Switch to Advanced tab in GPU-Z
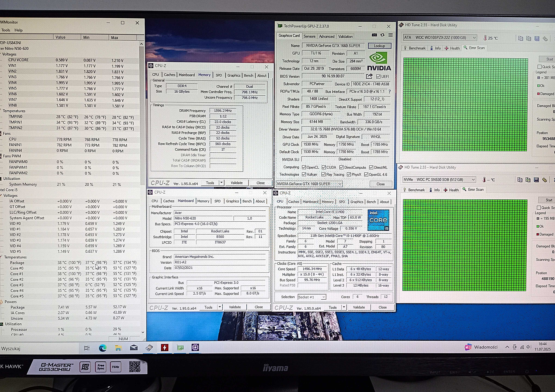This screenshot has height=392, width=555. pyautogui.click(x=327, y=36)
